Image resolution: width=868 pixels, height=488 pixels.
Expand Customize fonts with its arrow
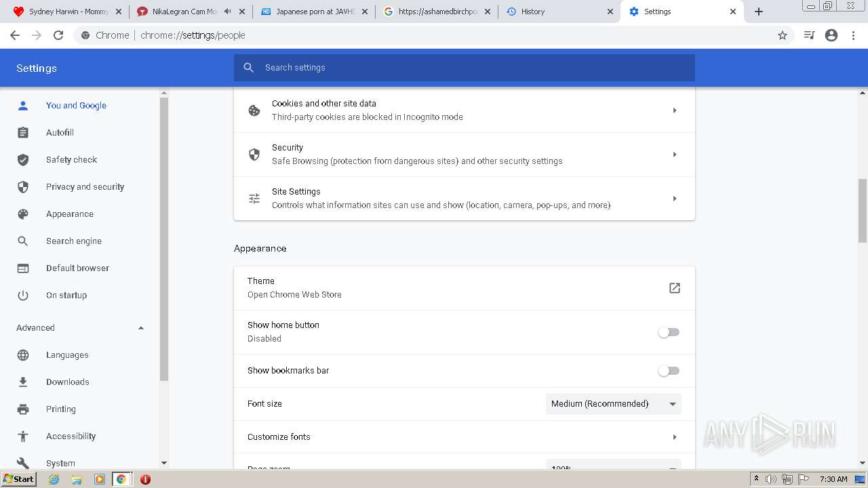pyautogui.click(x=674, y=437)
